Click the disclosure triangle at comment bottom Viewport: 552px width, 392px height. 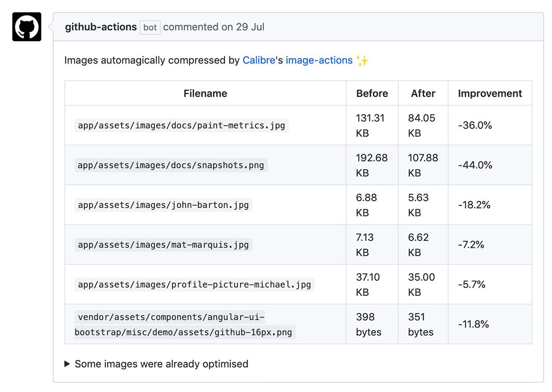click(x=67, y=363)
